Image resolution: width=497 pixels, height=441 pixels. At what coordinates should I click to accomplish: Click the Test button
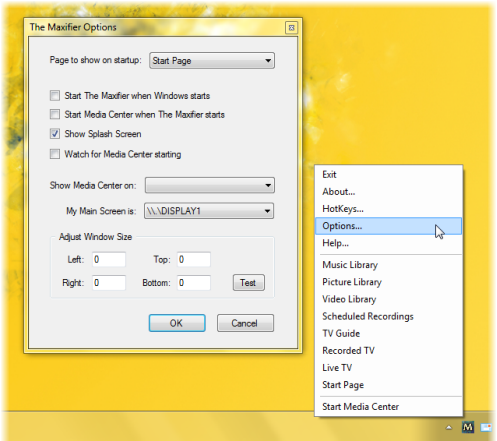pyautogui.click(x=249, y=283)
